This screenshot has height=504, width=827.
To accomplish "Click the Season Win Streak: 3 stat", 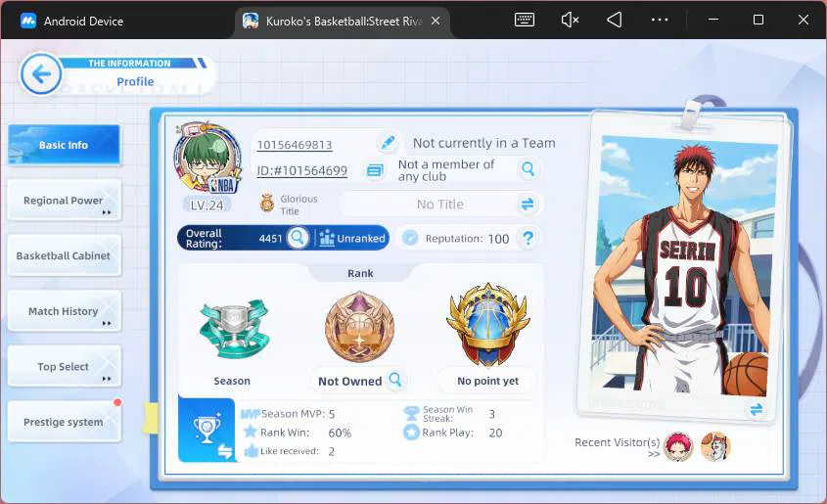I will point(449,414).
